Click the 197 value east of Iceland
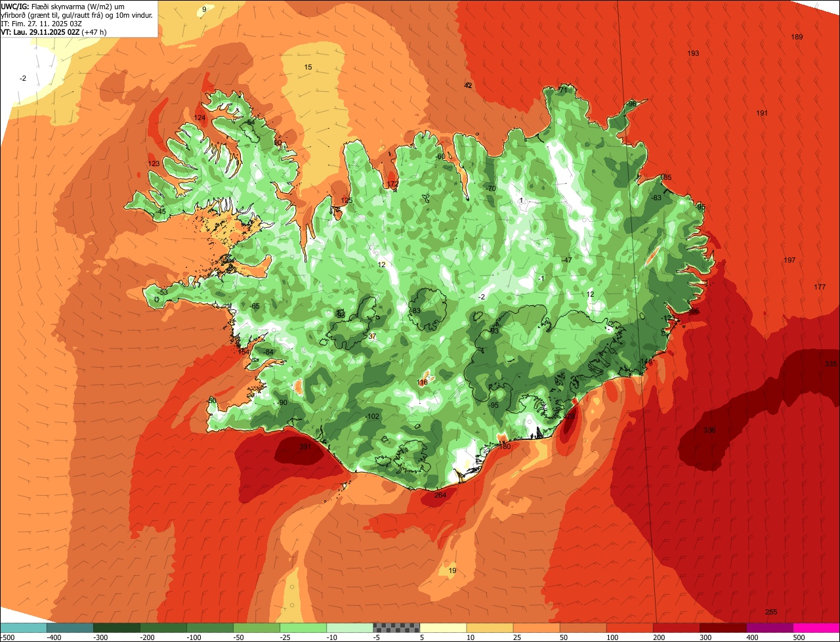 (x=789, y=260)
